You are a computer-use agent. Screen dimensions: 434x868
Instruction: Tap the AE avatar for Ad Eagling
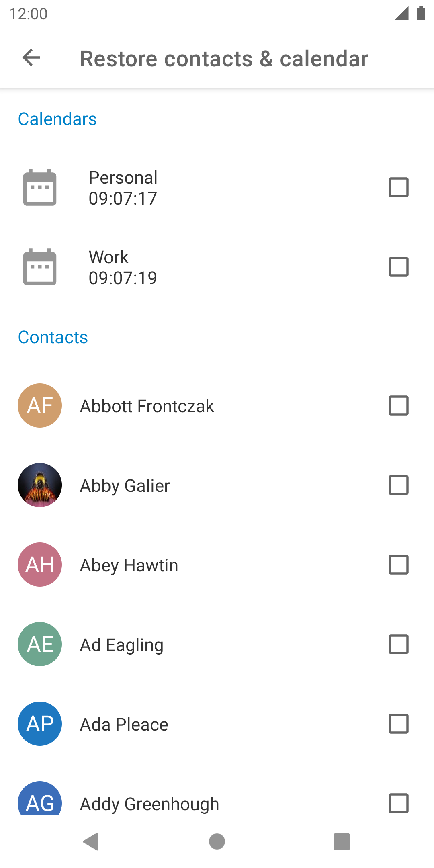point(40,644)
